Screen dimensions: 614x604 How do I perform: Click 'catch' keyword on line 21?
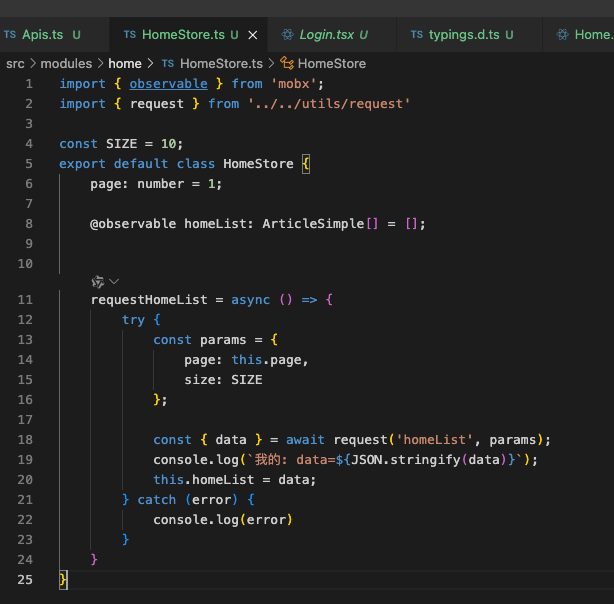point(157,500)
